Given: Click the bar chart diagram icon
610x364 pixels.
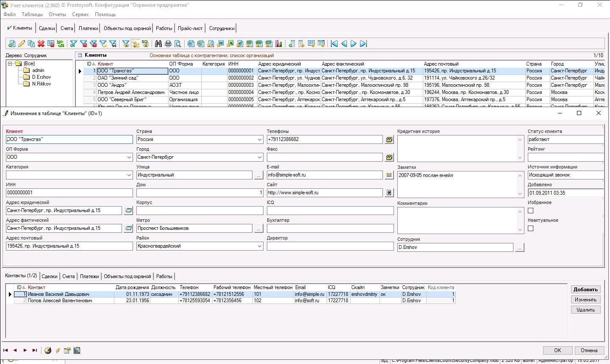Looking at the screenshot, I should 279,44.
